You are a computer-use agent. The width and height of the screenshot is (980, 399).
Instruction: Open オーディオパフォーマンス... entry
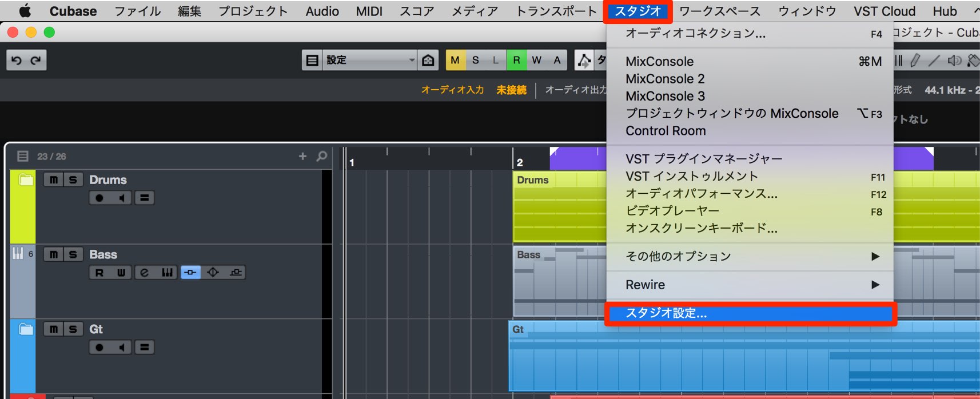(x=750, y=194)
